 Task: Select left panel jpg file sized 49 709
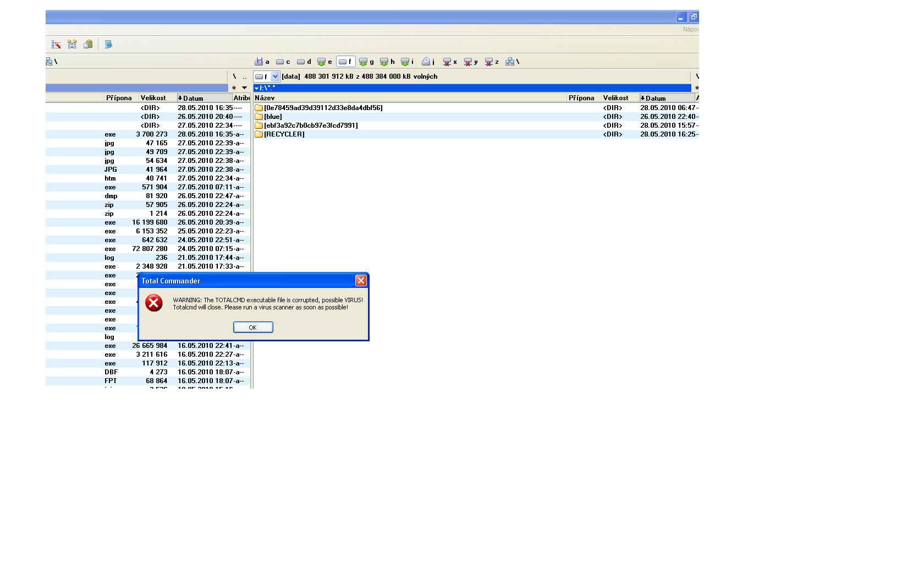click(x=148, y=152)
